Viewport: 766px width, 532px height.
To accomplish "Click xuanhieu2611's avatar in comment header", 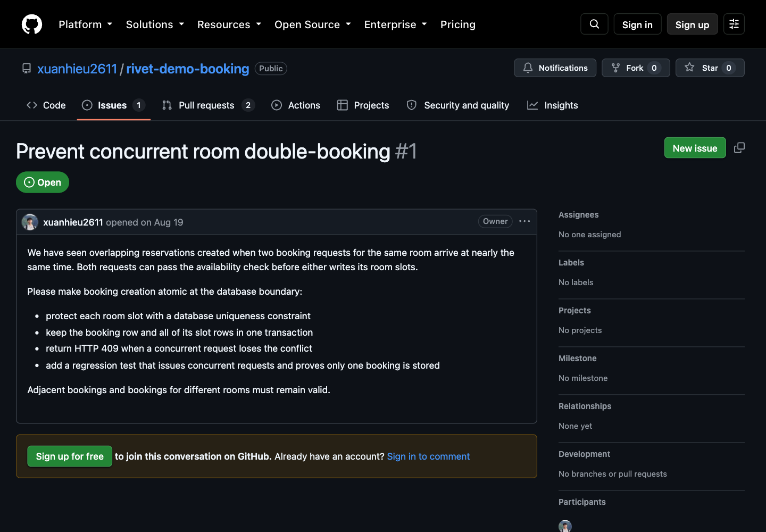I will (30, 222).
